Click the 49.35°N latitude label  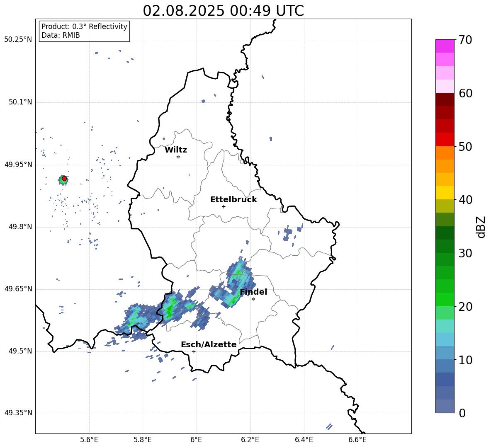(x=18, y=413)
